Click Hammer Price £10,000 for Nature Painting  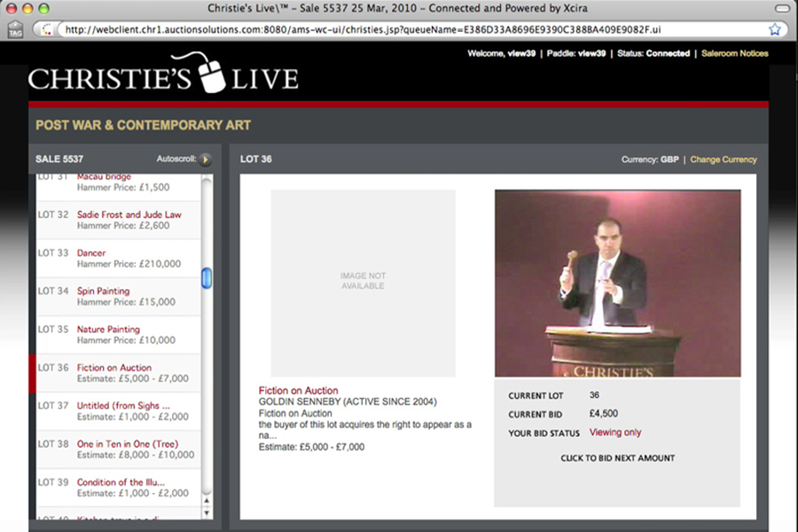pyautogui.click(x=126, y=340)
